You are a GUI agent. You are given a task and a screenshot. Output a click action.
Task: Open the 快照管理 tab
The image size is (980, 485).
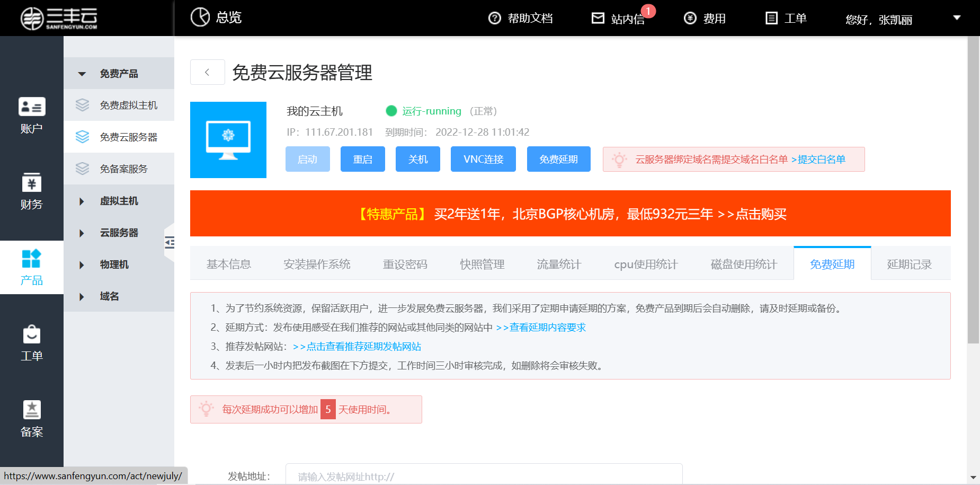(x=482, y=264)
